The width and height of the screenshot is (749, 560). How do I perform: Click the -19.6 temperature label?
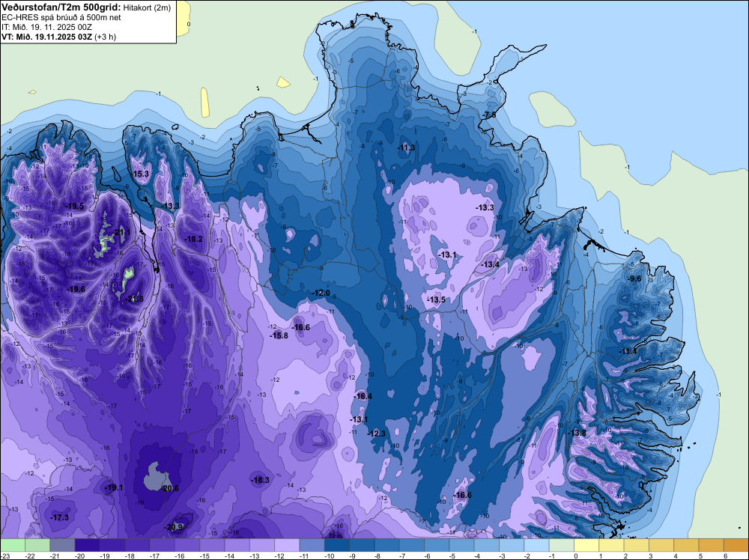coord(76,289)
